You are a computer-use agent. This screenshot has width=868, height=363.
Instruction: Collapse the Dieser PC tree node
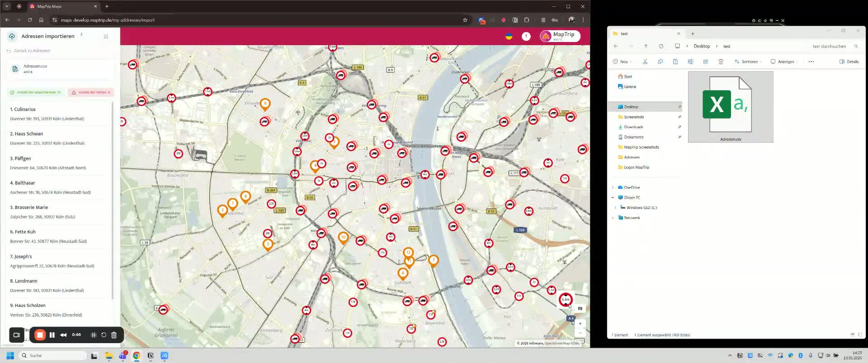click(613, 197)
